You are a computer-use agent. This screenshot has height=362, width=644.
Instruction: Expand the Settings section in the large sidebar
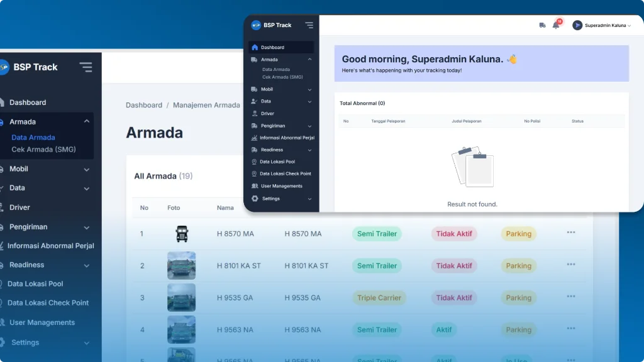87,343
